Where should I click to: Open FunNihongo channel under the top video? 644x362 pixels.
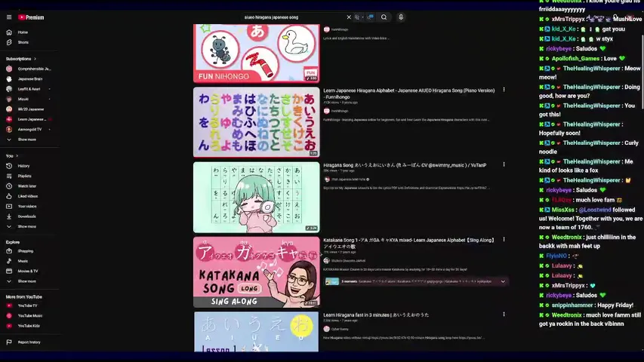point(336,29)
